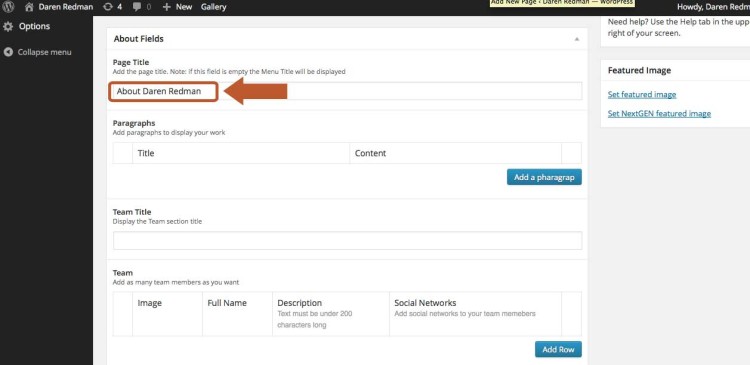
Task: Click the Team Title section label
Action: (x=132, y=212)
